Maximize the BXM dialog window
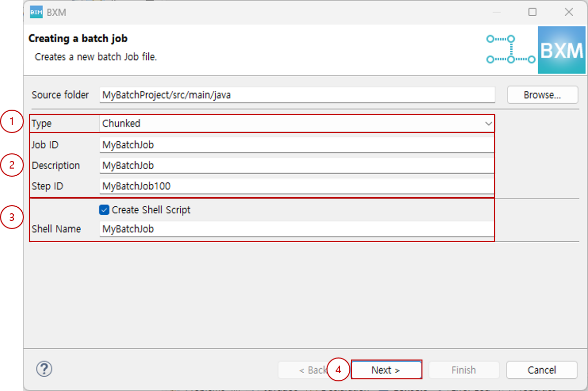 coord(532,12)
